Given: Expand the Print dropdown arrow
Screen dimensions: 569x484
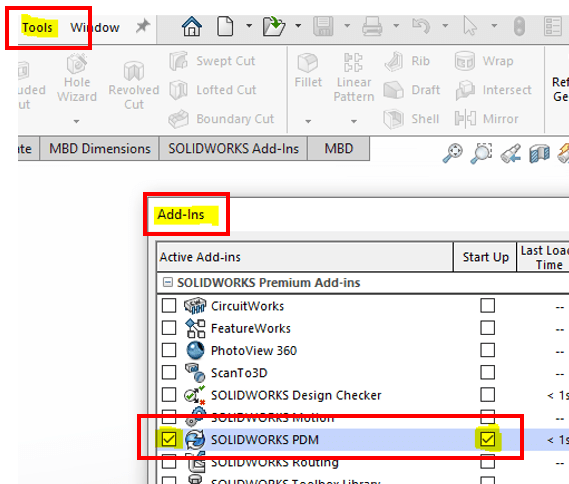Looking at the screenshot, I should pos(396,25).
